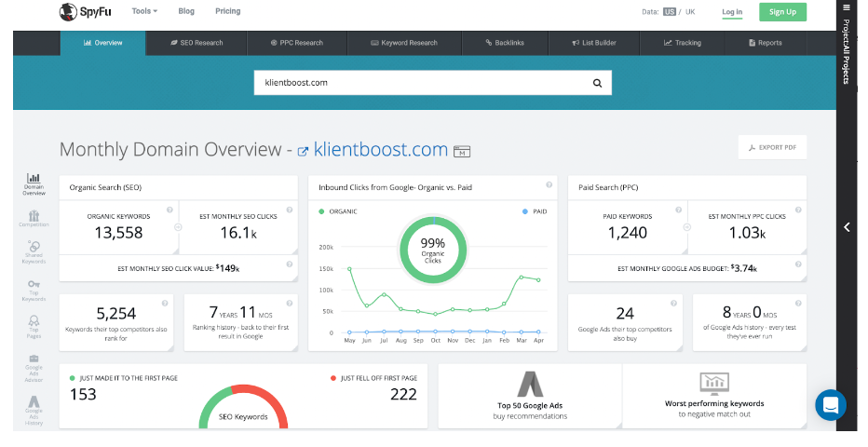Open the Competition sidebar icon
The width and height of the screenshot is (868, 447).
[x=34, y=216]
